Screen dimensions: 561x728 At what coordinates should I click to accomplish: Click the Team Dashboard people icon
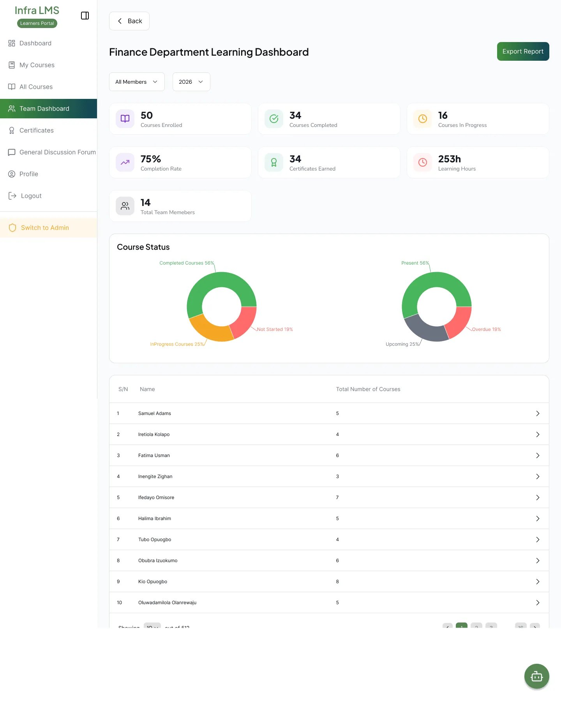(12, 109)
